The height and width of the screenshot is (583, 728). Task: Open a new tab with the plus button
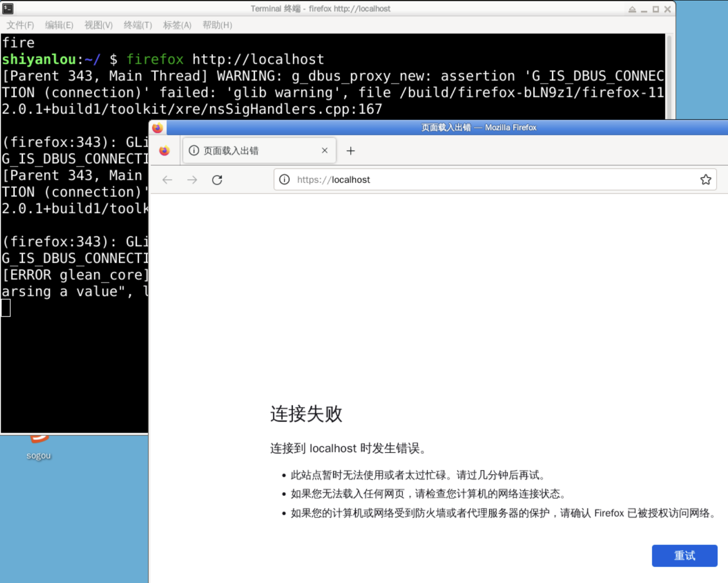351,151
